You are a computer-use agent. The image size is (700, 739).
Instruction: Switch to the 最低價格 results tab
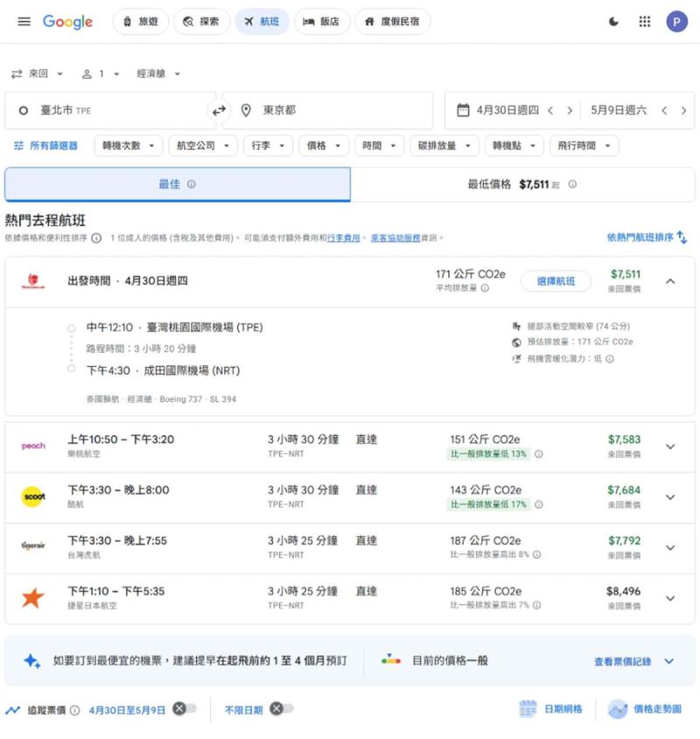pyautogui.click(x=523, y=185)
